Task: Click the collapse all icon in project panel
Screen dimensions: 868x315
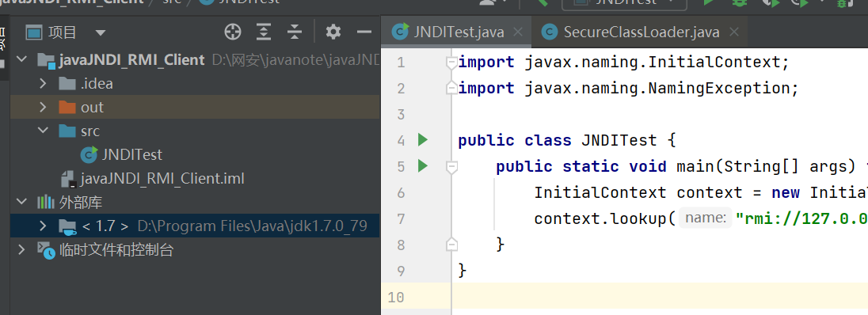Action: point(294,32)
